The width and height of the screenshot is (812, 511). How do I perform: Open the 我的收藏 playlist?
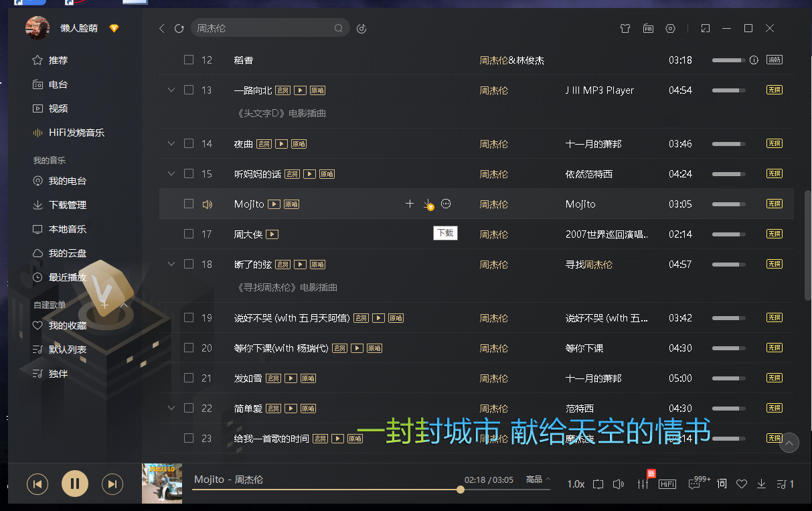coord(60,325)
